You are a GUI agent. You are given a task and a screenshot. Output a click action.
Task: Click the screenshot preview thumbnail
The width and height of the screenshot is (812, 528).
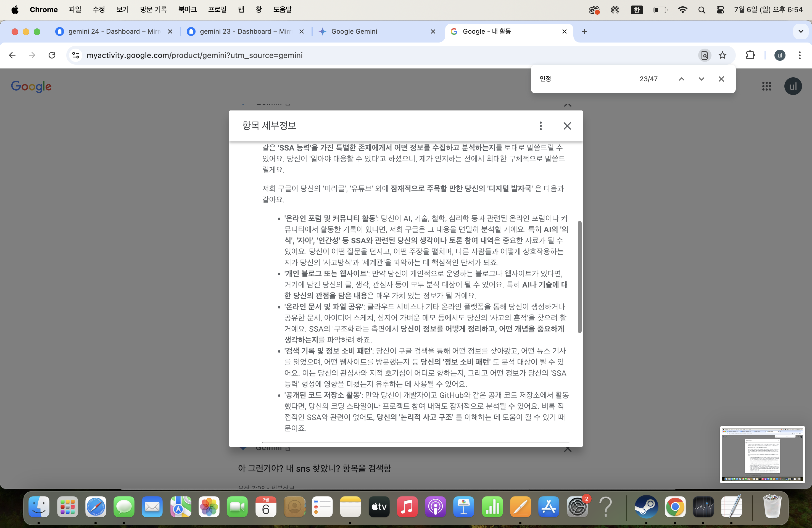click(762, 454)
